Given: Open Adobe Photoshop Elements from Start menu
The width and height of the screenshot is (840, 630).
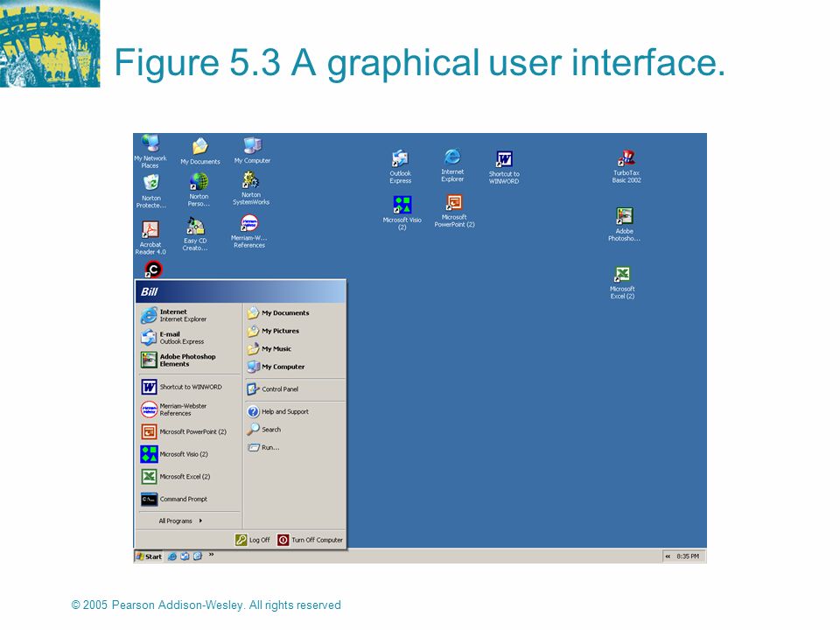Looking at the screenshot, I should point(189,360).
